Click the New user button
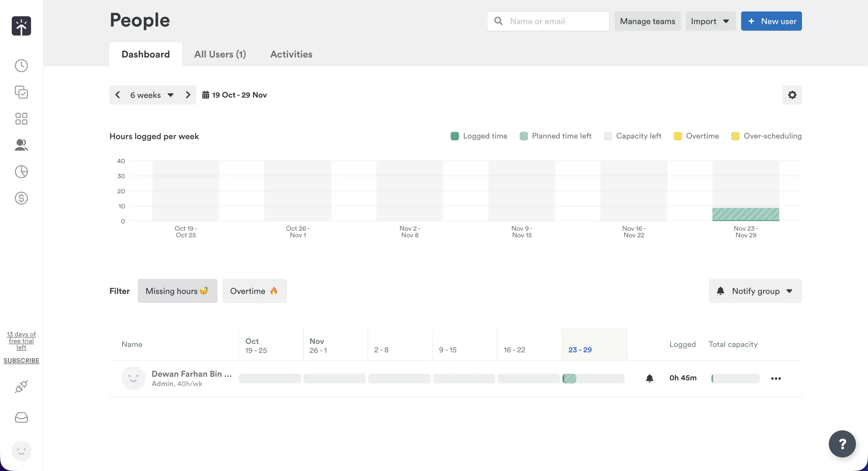The height and width of the screenshot is (471, 868). pos(771,21)
